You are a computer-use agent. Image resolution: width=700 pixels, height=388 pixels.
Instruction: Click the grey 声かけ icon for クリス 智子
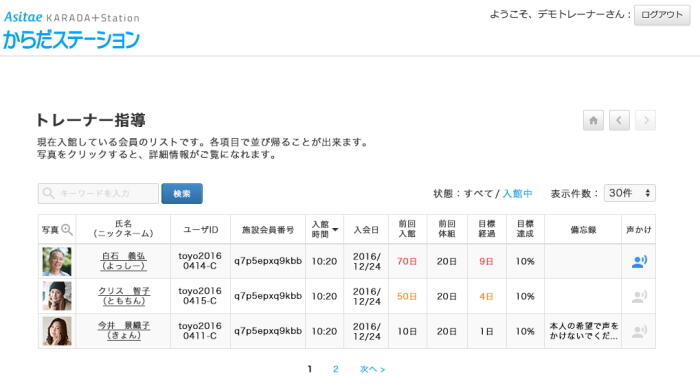point(639,296)
